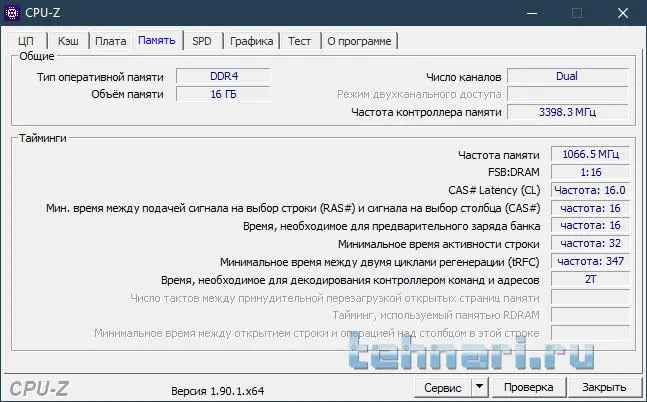Viewport: 647px width, 402px height.
Task: Select the 16 ГБ memory size field
Action: (223, 94)
